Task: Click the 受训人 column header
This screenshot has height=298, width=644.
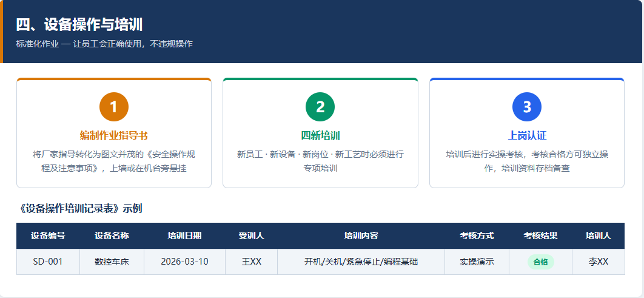Action: (252, 236)
